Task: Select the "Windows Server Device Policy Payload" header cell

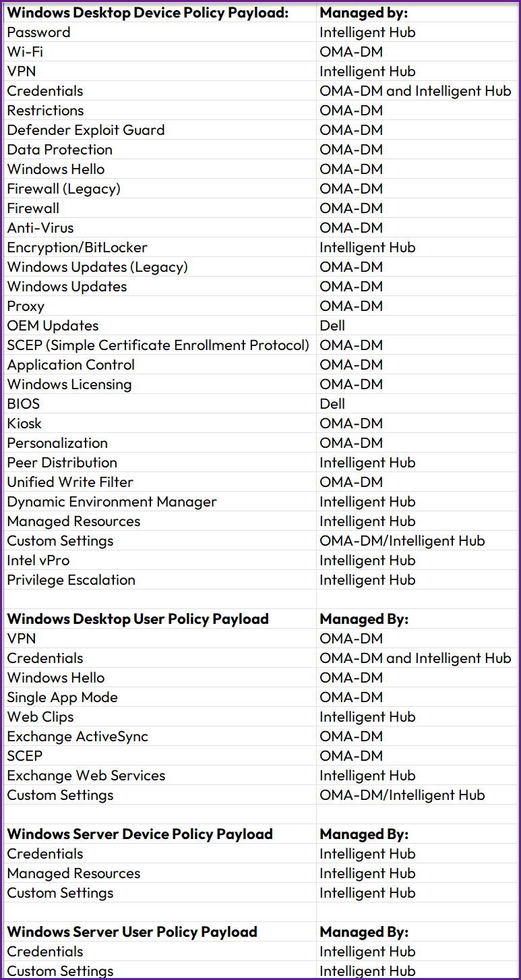Action: click(140, 834)
